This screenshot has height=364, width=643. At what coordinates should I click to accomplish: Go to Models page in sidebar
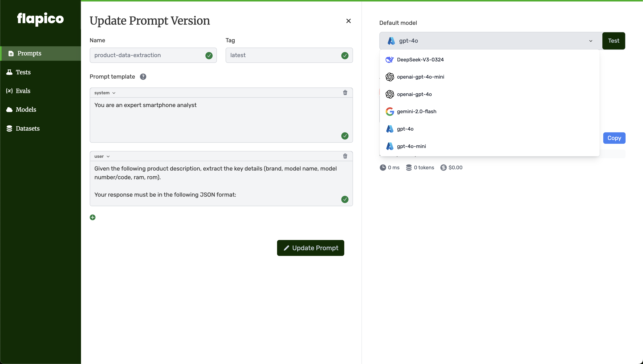click(x=26, y=110)
